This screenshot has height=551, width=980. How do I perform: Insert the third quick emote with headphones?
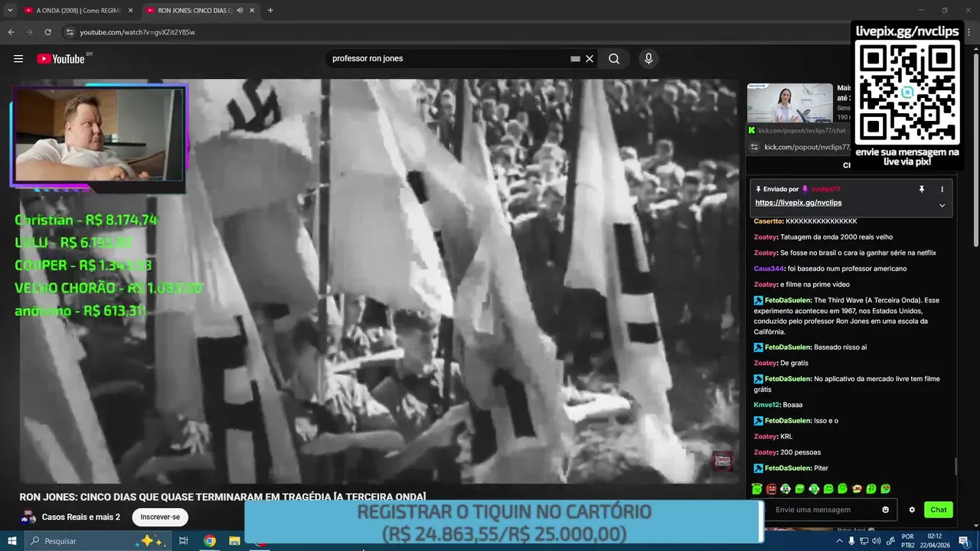click(x=786, y=489)
